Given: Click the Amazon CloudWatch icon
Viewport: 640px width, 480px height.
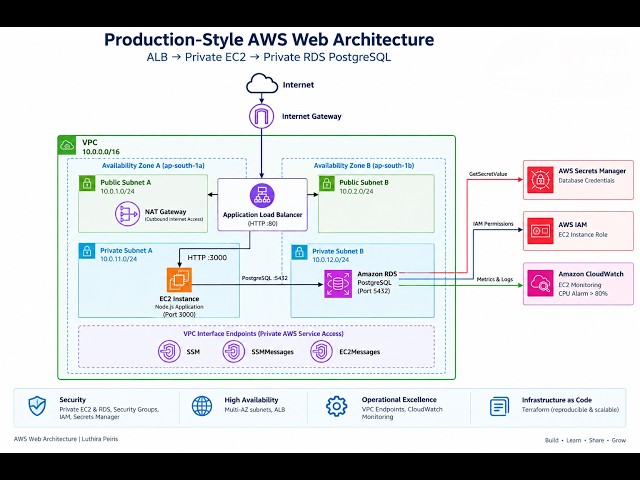Looking at the screenshot, I should [540, 283].
